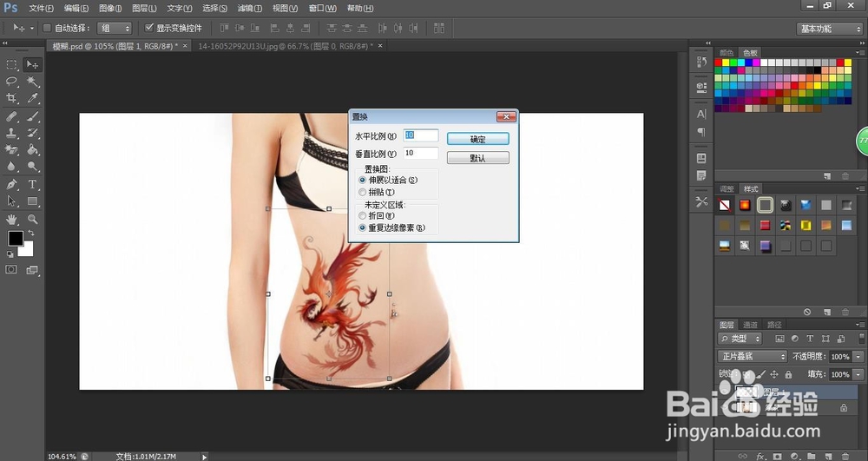Confirm with the 确定 button

(477, 140)
